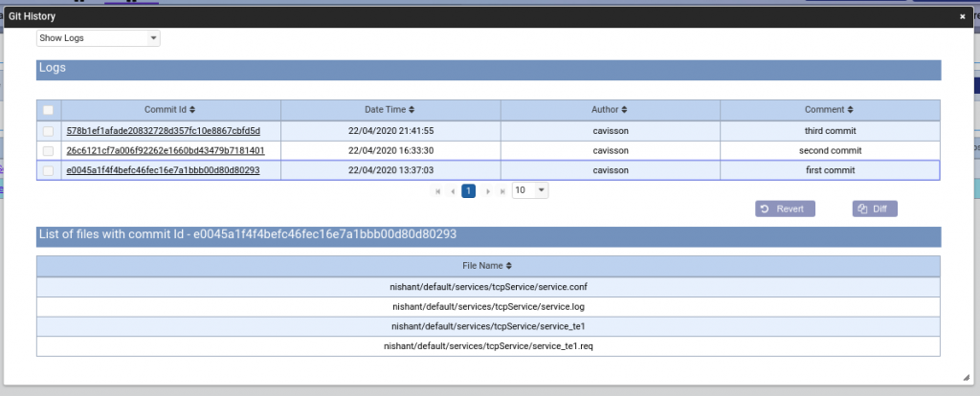Screen dimensions: 980x396
Task: Grab the dialog resize handle corner
Action: pos(967,377)
